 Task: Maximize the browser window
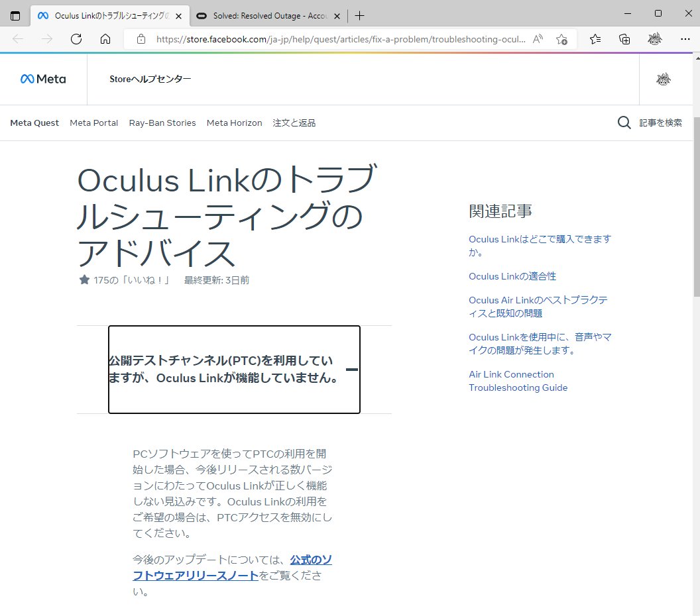pos(658,14)
